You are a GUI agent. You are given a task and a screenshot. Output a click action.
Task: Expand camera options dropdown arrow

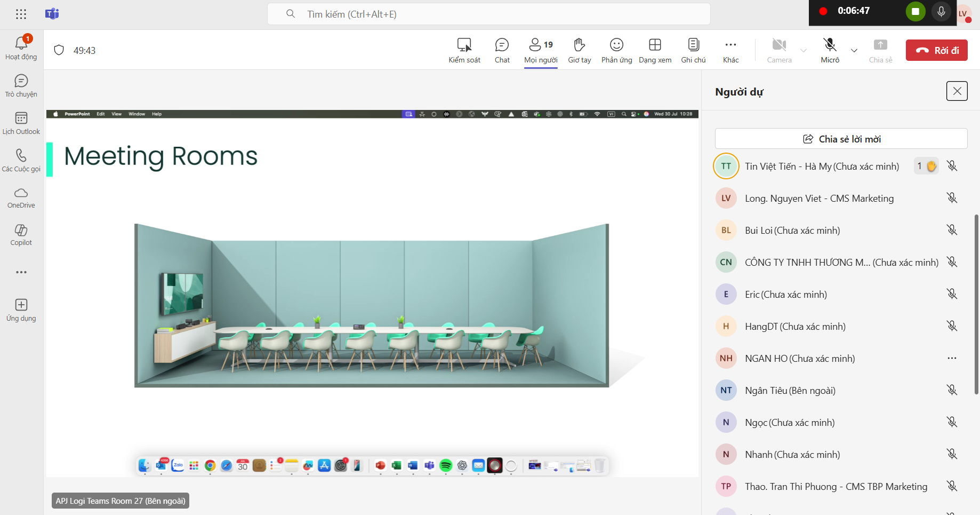coord(804,51)
